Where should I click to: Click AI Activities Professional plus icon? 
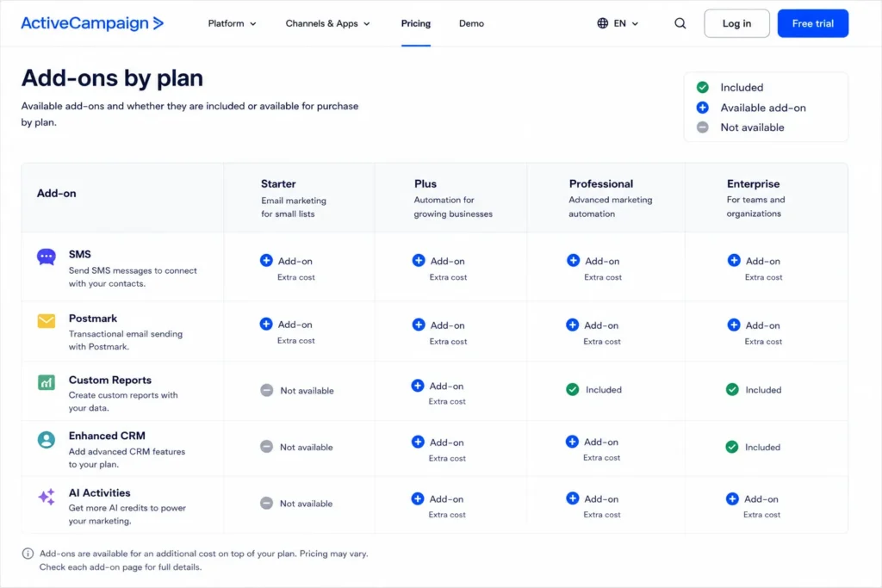click(x=573, y=498)
